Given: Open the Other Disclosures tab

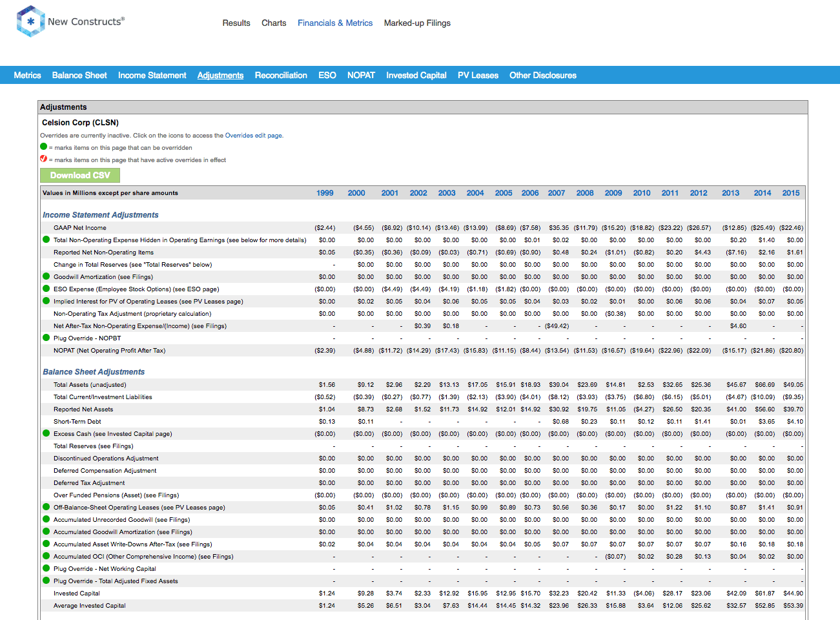Looking at the screenshot, I should point(543,75).
